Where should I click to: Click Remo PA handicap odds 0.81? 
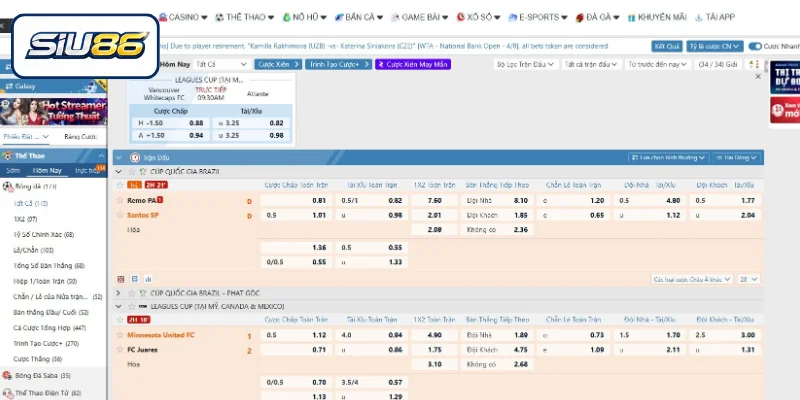(x=296, y=201)
